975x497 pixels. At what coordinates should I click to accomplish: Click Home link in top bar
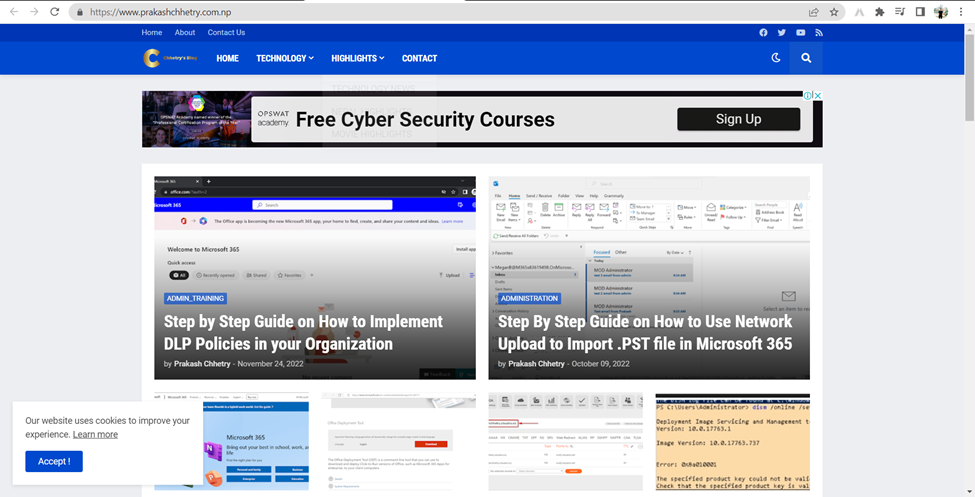click(152, 32)
